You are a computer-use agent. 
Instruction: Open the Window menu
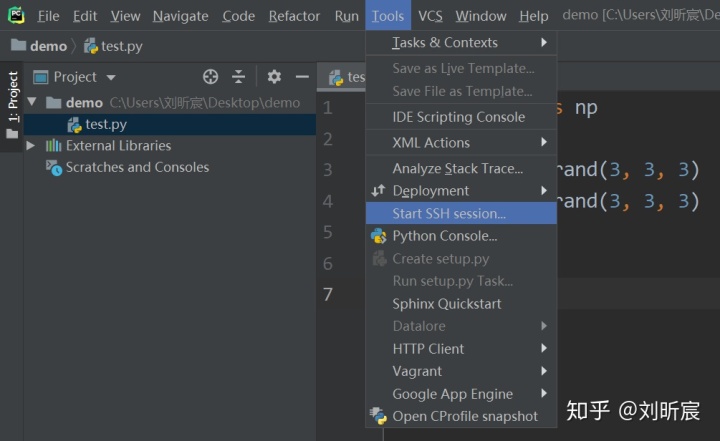[481, 16]
